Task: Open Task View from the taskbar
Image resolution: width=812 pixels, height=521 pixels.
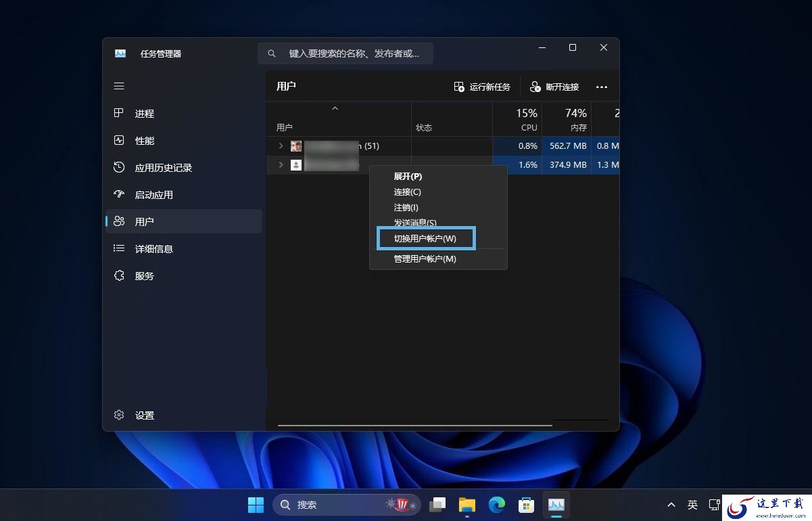Action: [437, 505]
